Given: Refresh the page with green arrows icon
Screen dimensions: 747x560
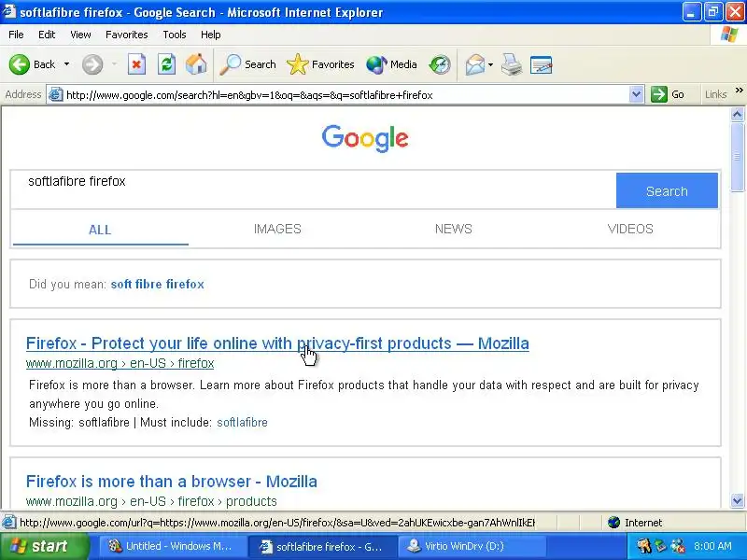Looking at the screenshot, I should 167,64.
